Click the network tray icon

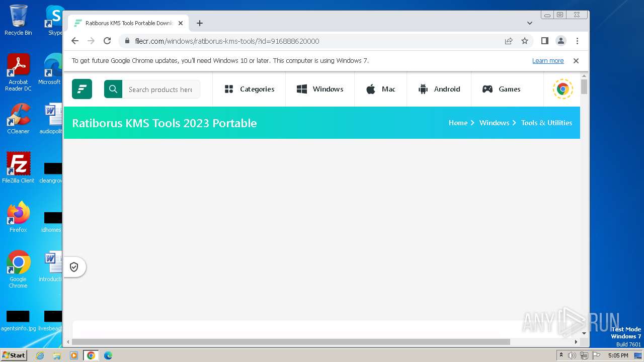pyautogui.click(x=584, y=355)
